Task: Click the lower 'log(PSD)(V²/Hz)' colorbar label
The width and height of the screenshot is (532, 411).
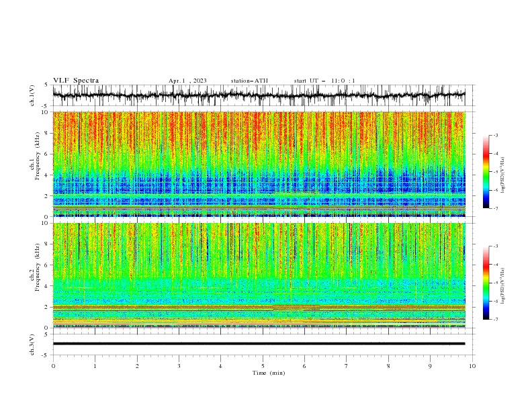Action: [x=503, y=285]
